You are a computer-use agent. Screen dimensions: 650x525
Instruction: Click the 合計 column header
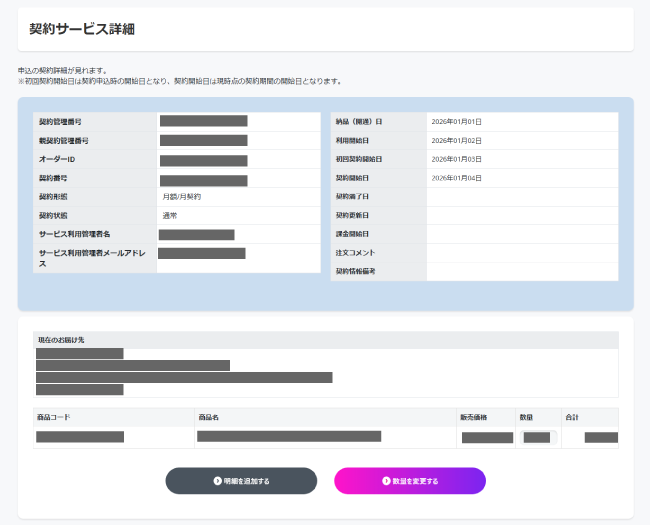(572, 417)
